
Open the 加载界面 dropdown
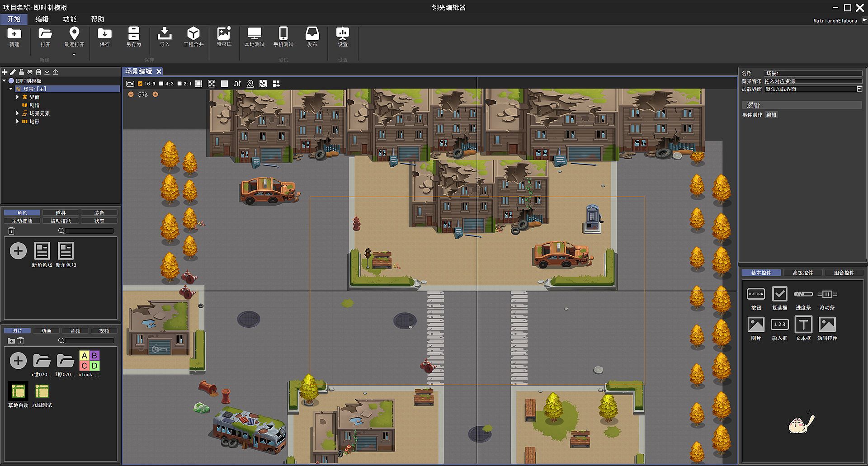[859, 89]
